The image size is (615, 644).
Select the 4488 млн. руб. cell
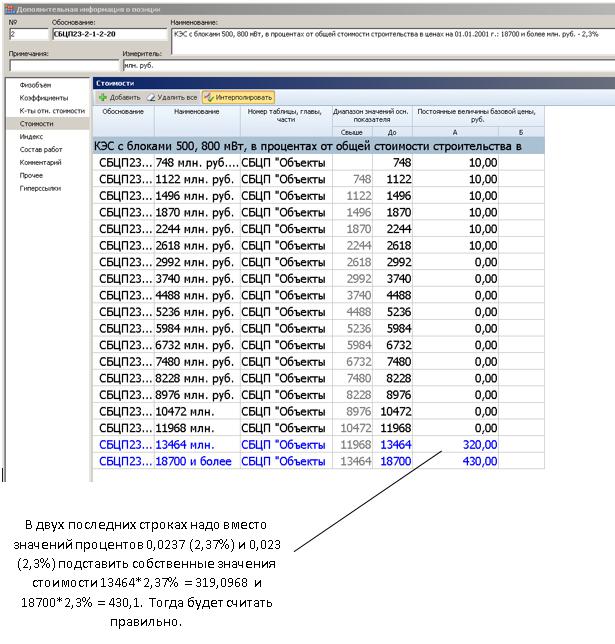point(197,295)
